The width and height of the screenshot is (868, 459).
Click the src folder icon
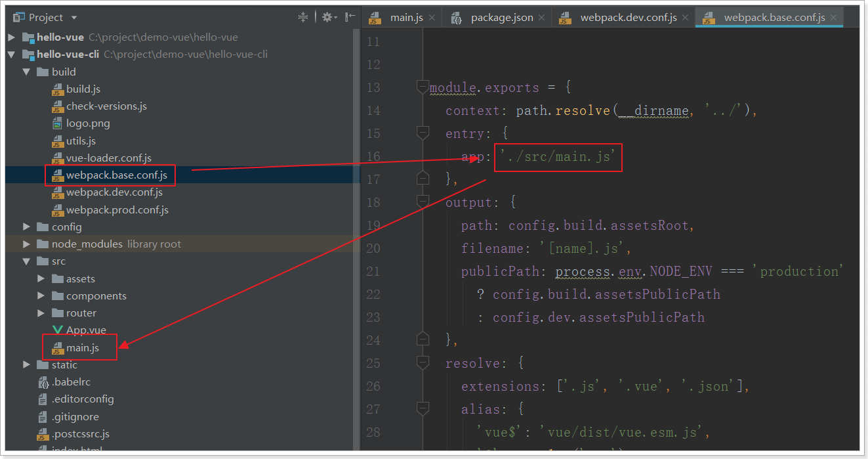(x=43, y=261)
